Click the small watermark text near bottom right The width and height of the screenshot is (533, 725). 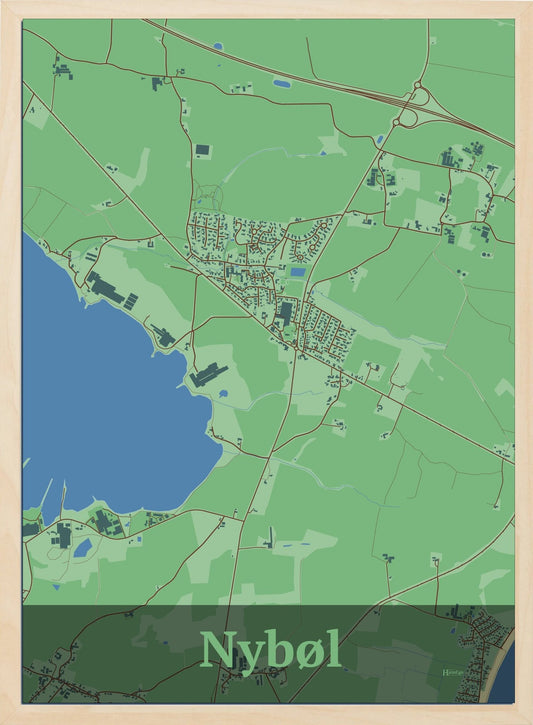(x=453, y=672)
